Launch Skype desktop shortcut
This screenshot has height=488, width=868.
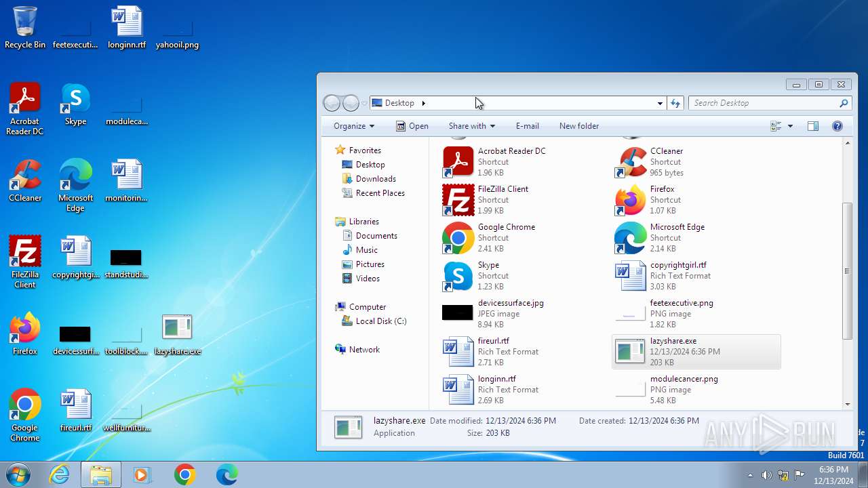pos(75,105)
